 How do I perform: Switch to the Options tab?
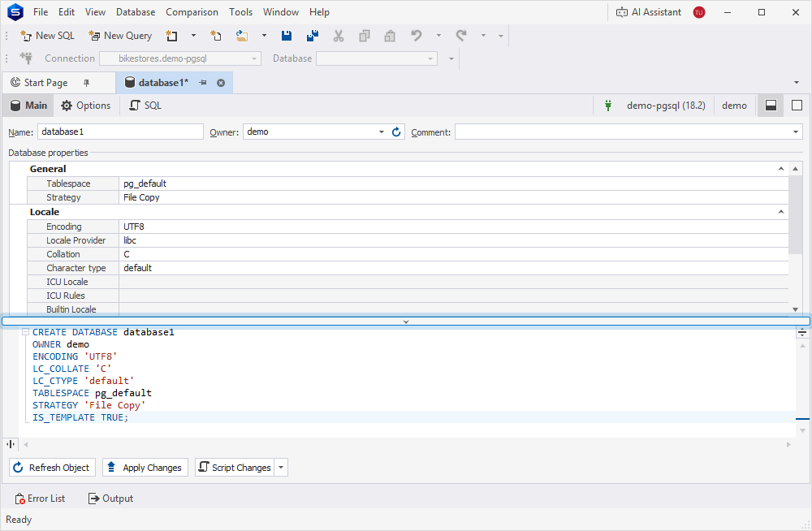tap(86, 106)
